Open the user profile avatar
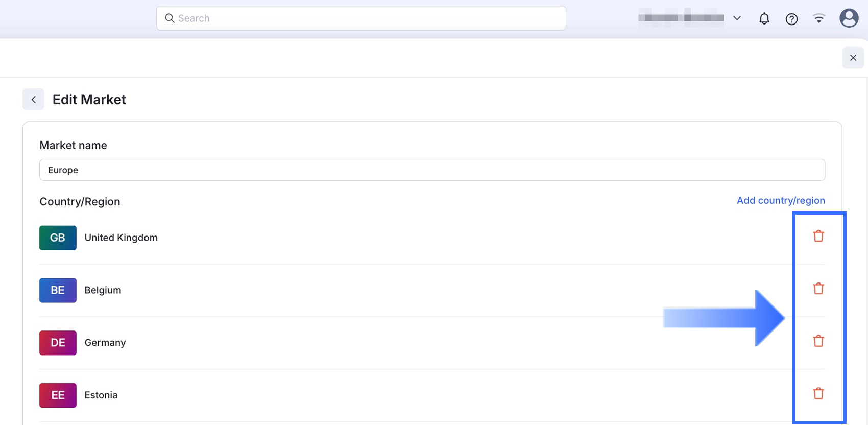The width and height of the screenshot is (868, 425). [849, 18]
